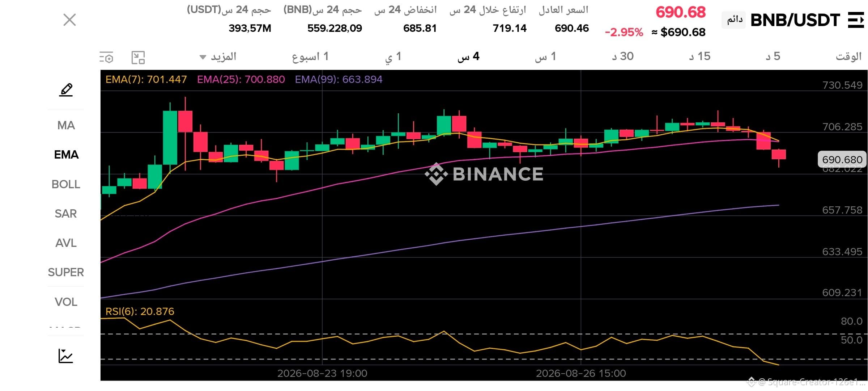Click the 24h high 719.14

coord(510,28)
